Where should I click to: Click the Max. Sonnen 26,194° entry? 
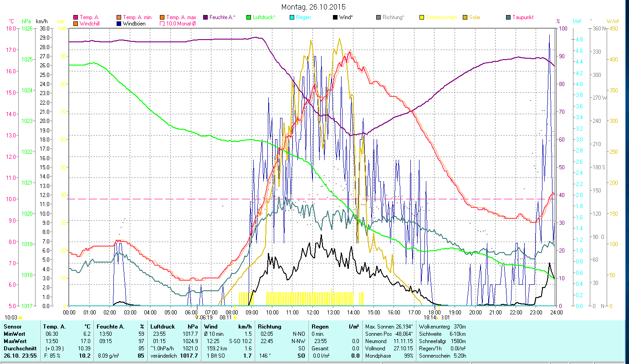point(389,327)
